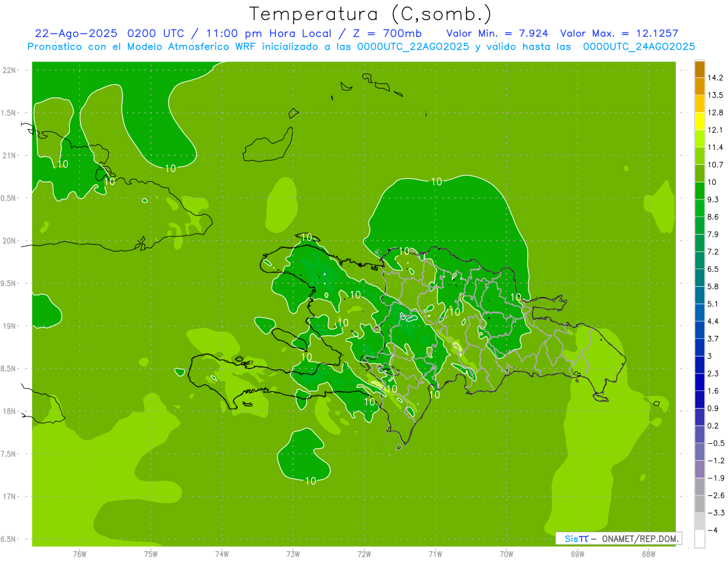Click the title "Temperatura (C,somb.)"
The height and width of the screenshot is (562, 728).
click(x=371, y=13)
